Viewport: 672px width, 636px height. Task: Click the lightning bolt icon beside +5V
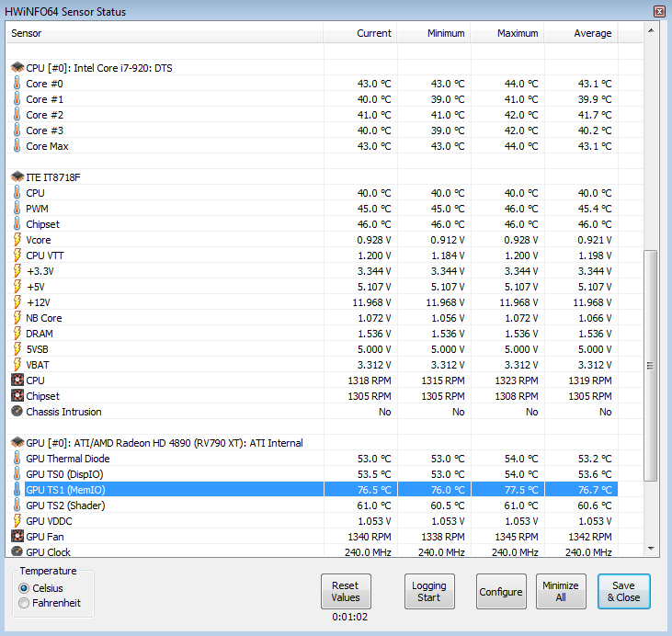(17, 286)
